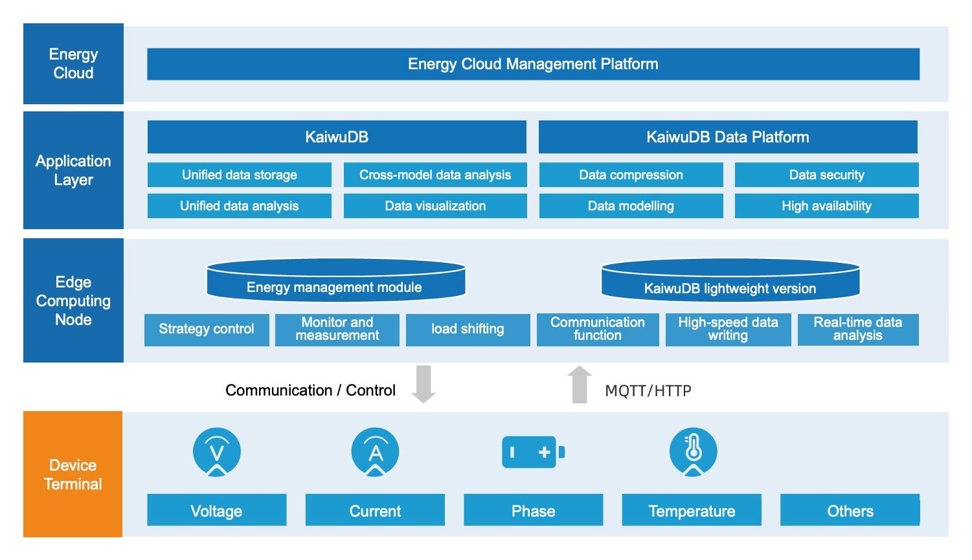Click the Unified data storage box
972x560 pixels.
pos(240,175)
